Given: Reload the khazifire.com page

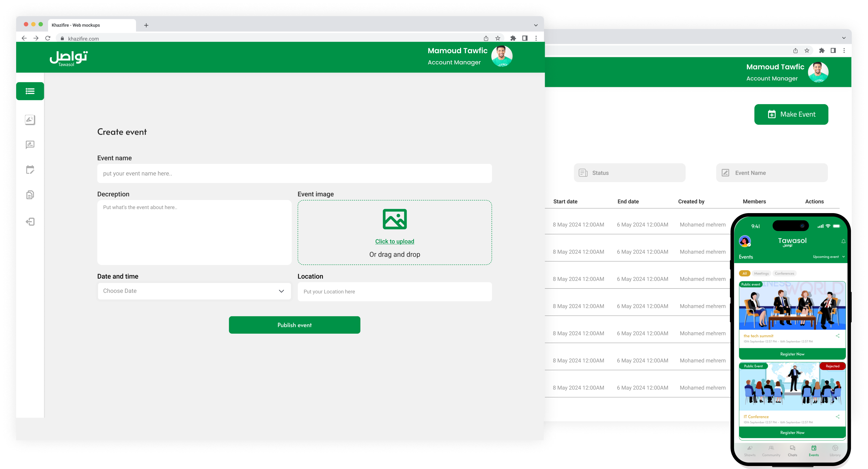Looking at the screenshot, I should (48, 38).
